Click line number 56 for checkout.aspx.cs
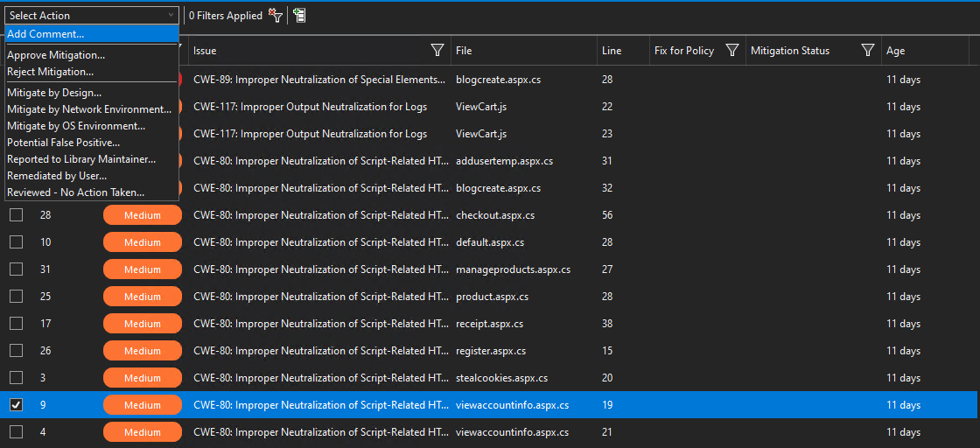The width and height of the screenshot is (980, 448). coord(607,215)
